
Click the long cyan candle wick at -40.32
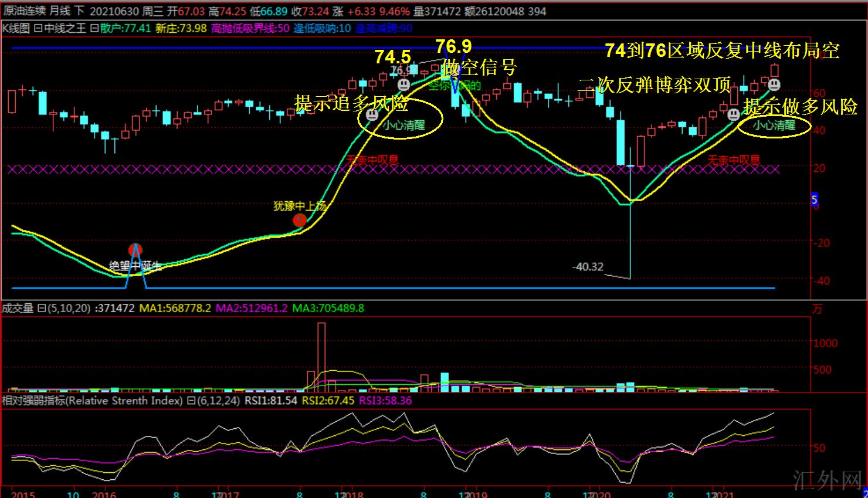click(630, 235)
